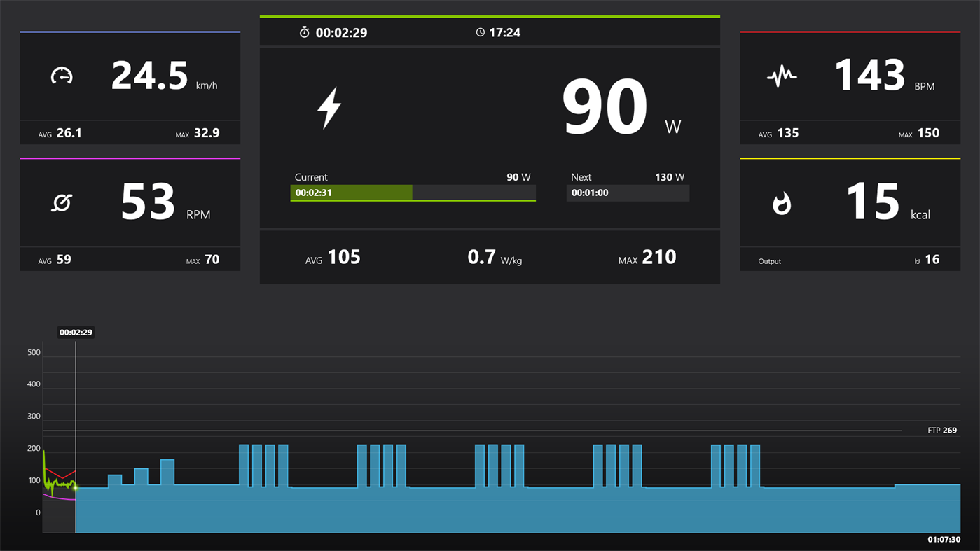The image size is (980, 551).
Task: Click the FTP 269 label on the graph
Action: [941, 430]
